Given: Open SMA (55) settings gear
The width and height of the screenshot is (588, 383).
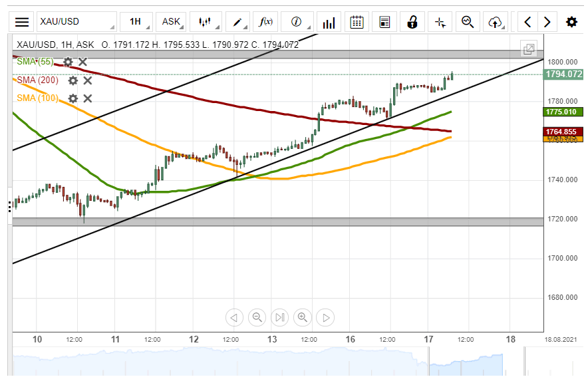Looking at the screenshot, I should point(68,62).
